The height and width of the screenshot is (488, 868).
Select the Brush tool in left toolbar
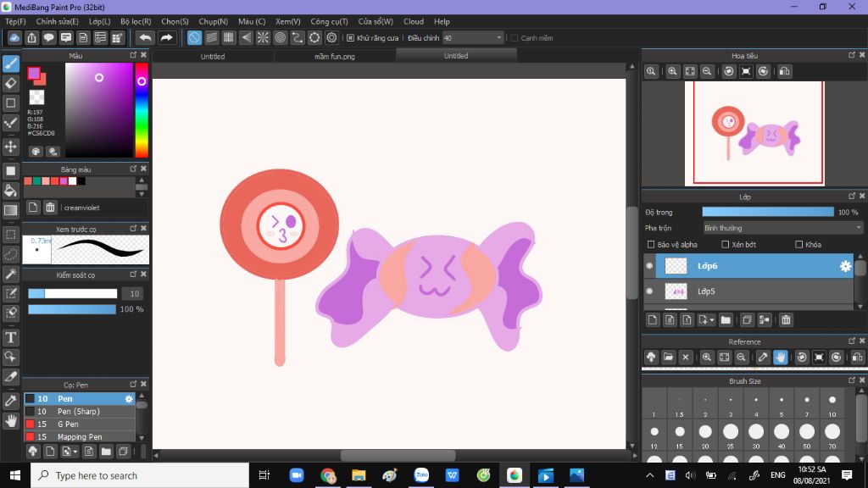(x=11, y=64)
